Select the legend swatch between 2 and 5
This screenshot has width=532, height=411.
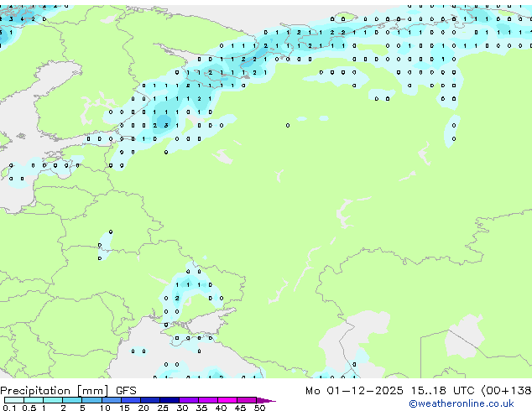coord(72,400)
